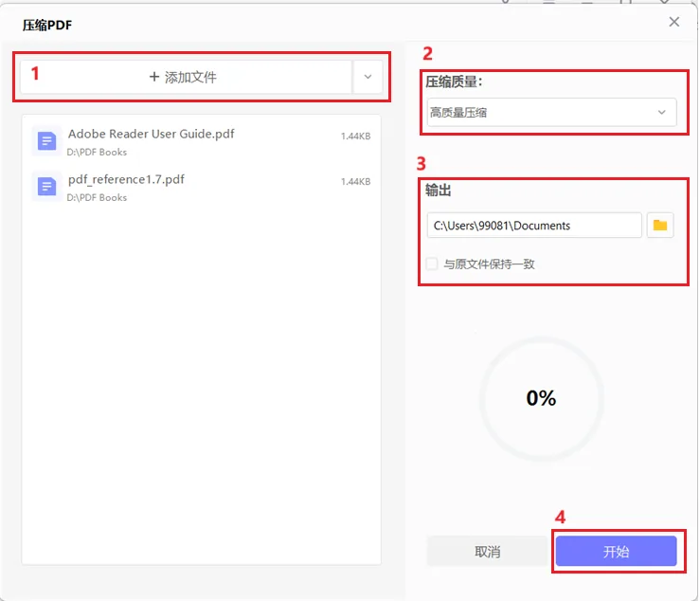The height and width of the screenshot is (601, 700).
Task: Enable the 与原文件保持一致 checkbox
Action: click(x=432, y=264)
